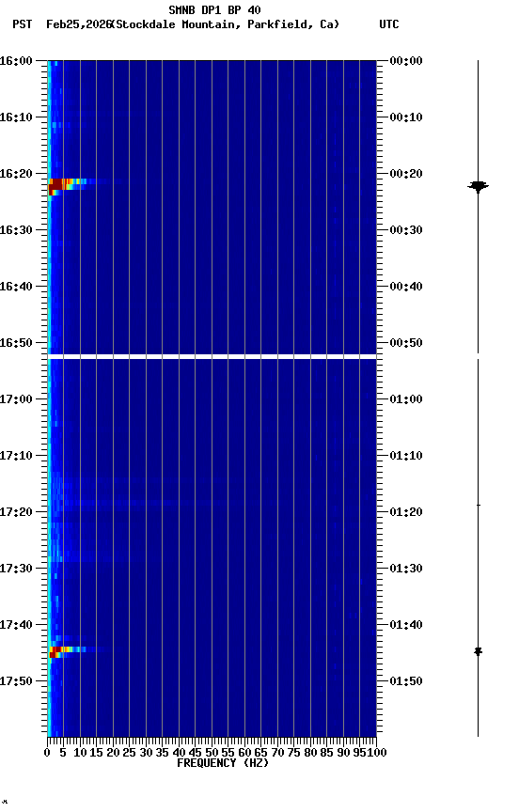This screenshot has width=519, height=812.
Task: Click the 01:40 UTC time label
Action: click(406, 626)
